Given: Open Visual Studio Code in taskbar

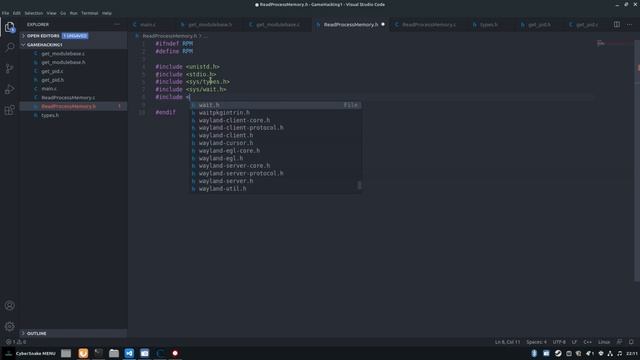Looking at the screenshot, I should click(129, 353).
